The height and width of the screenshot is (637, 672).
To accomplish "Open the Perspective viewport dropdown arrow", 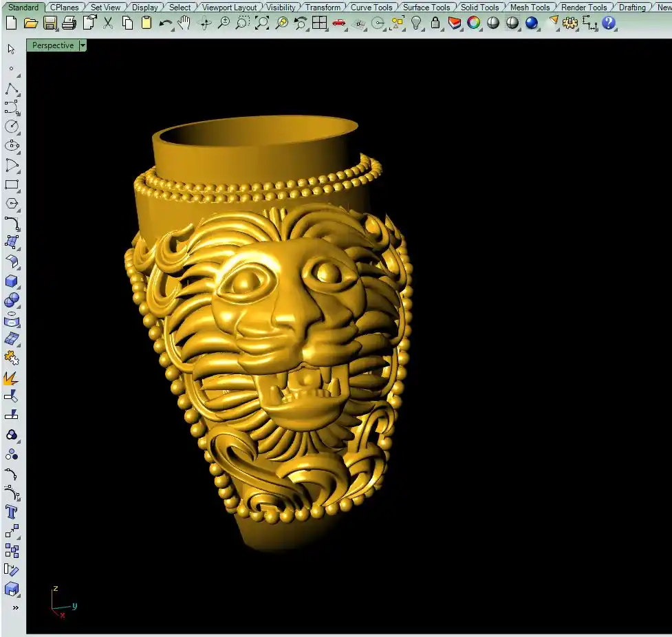I will [x=83, y=45].
